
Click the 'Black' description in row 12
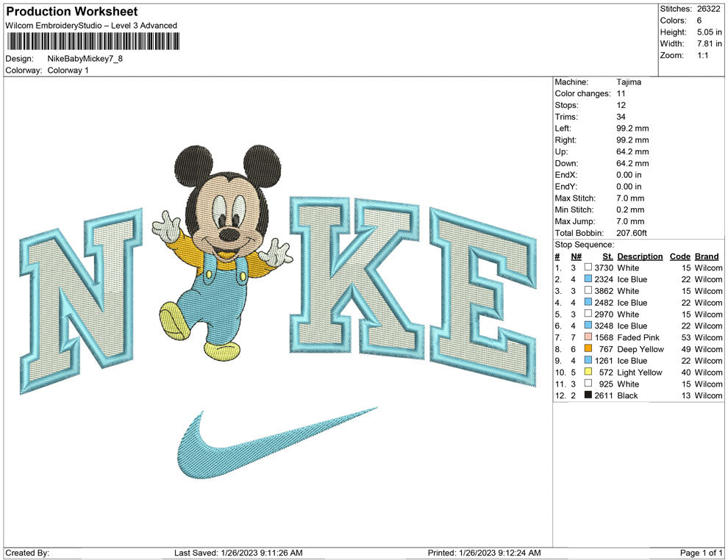click(628, 395)
